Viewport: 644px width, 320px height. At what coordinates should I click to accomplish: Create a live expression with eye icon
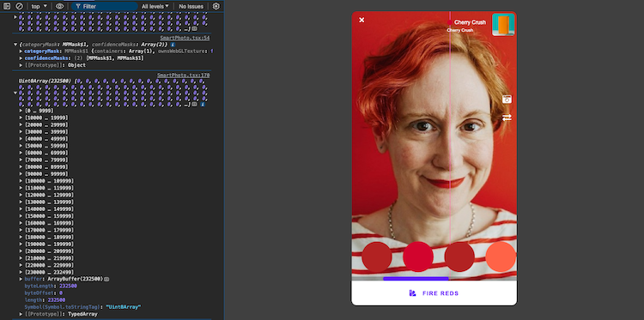(x=59, y=6)
